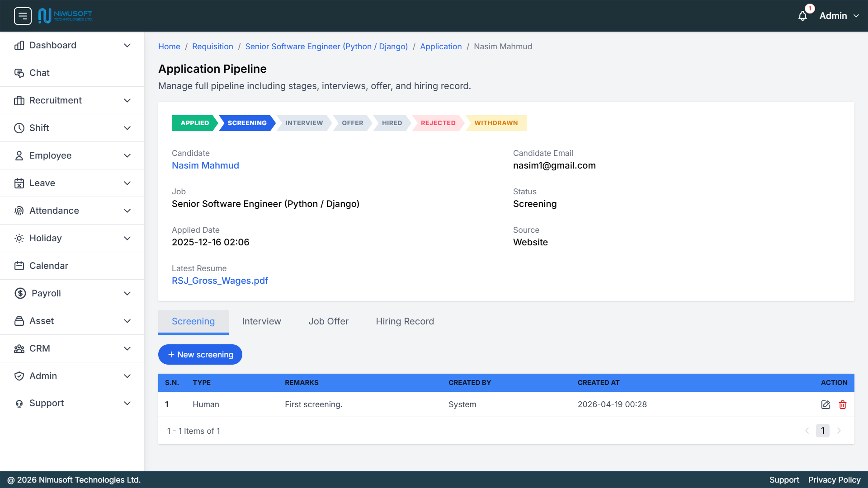This screenshot has height=488, width=868.
Task: Click the Chat icon in sidebar
Action: pyautogui.click(x=19, y=73)
